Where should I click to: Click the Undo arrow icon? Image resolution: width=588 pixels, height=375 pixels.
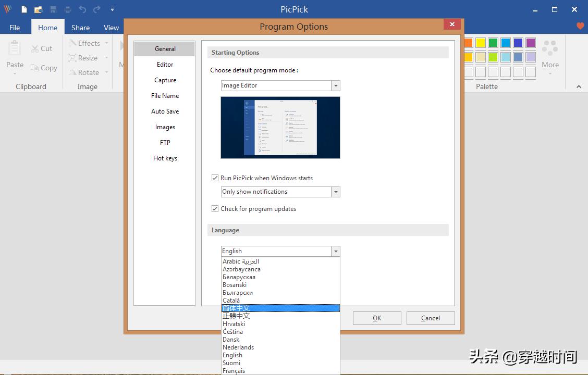coord(82,9)
